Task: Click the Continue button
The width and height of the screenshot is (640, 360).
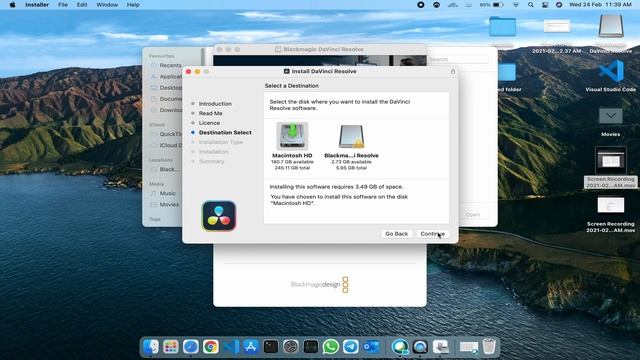Action: tap(432, 234)
